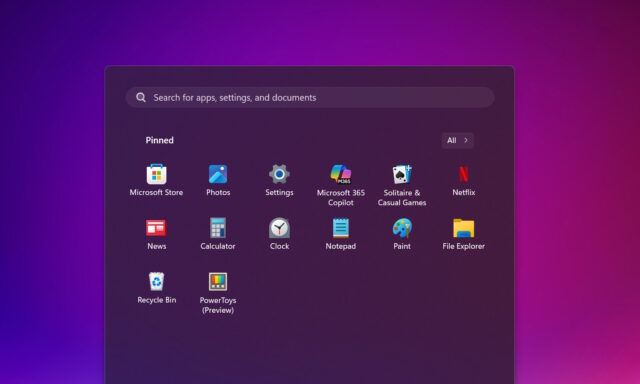Click the Pinned section heading
Image resolution: width=640 pixels, height=384 pixels.
point(160,140)
